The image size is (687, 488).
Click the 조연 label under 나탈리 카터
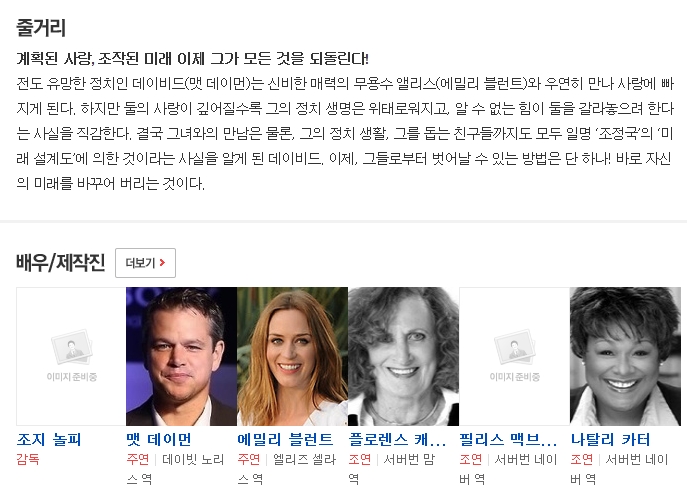[582, 459]
